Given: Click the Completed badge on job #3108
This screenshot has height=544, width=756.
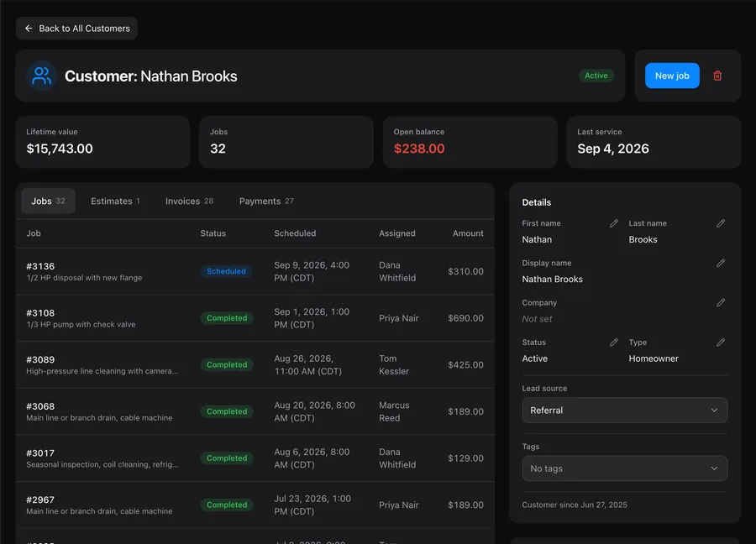Looking at the screenshot, I should [x=227, y=318].
